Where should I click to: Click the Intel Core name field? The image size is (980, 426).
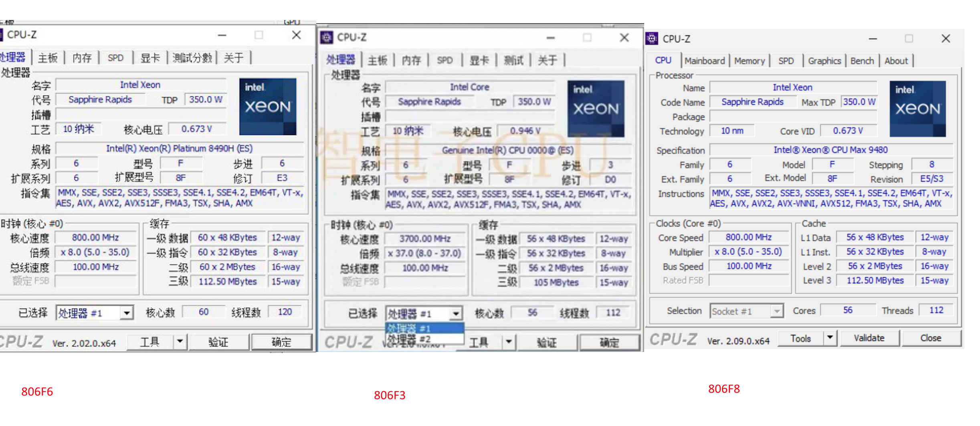pyautogui.click(x=470, y=87)
